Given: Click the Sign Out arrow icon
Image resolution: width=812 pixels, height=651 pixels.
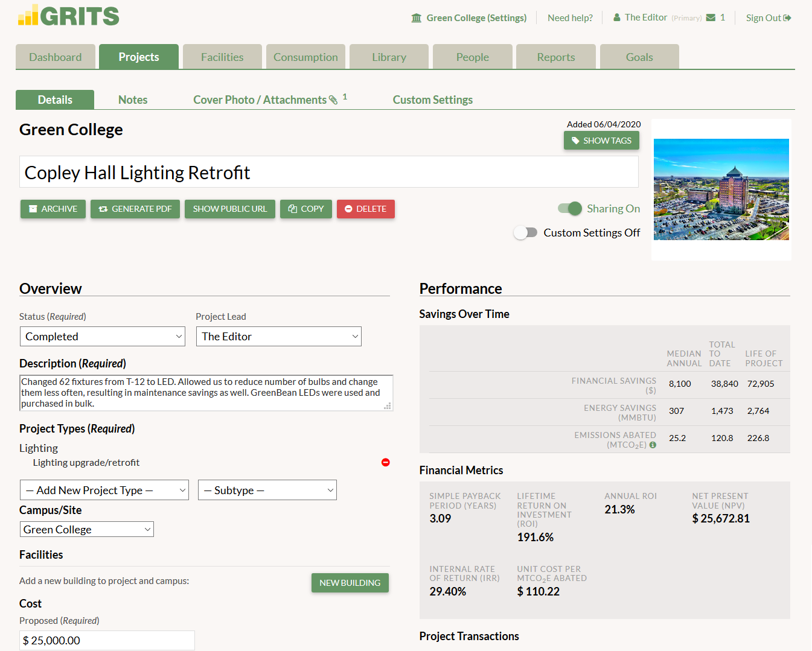Looking at the screenshot, I should click(x=787, y=18).
